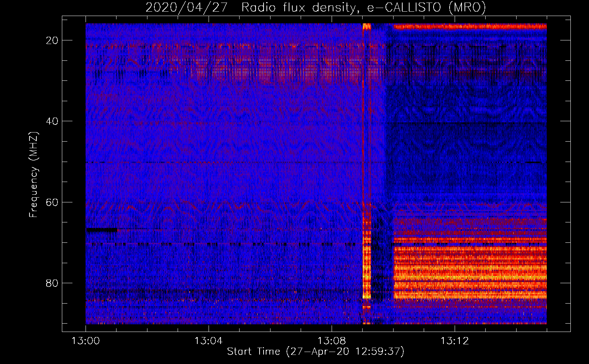This screenshot has height=364, width=589.
Task: Click the plot title '2020/04/27 Radio flux density, e-CALLISTO (MRO)'
Action: click(x=316, y=7)
